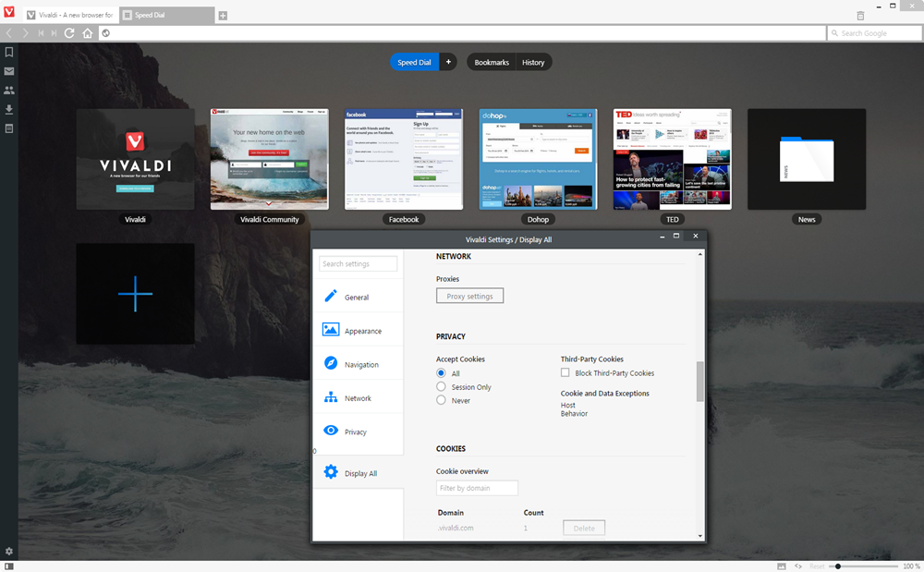Open the Downloads side panel
The image size is (924, 572).
click(x=9, y=109)
